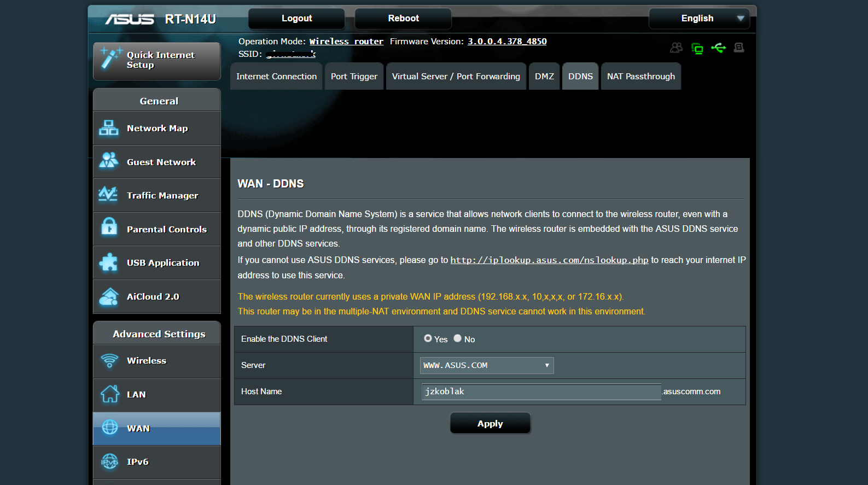Viewport: 868px width, 485px height.
Task: Click the Traffic Manager graph icon
Action: (108, 195)
